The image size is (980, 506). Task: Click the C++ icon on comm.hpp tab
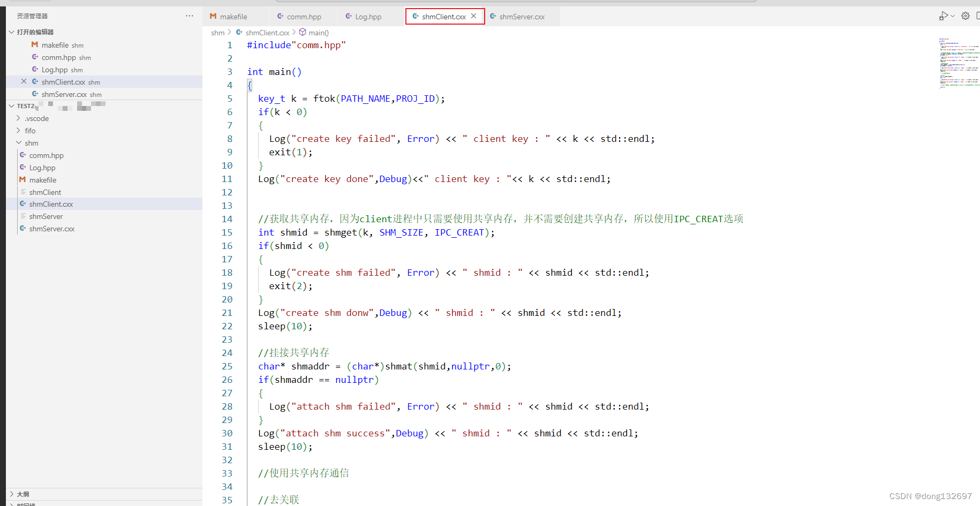click(280, 16)
